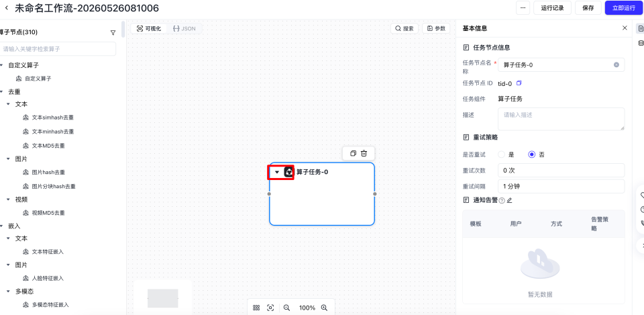Image resolution: width=644 pixels, height=315 pixels.
Task: Collapse the 图片 group under 嵌入
Action: (x=8, y=265)
